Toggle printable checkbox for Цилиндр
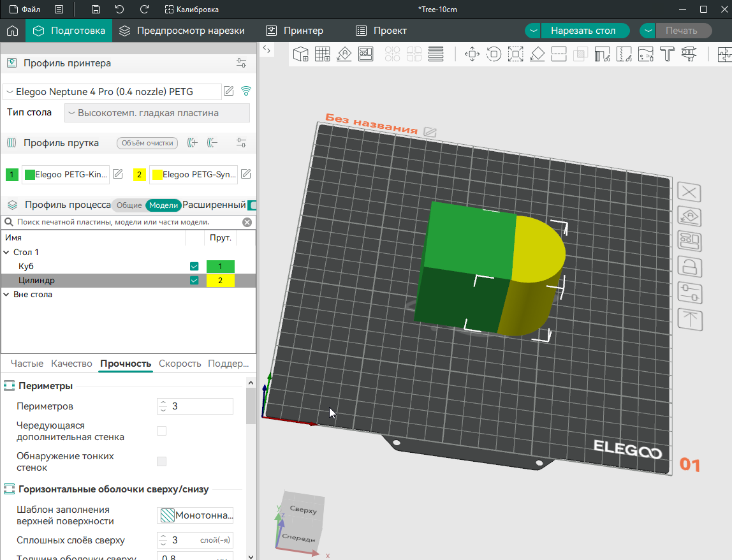Screen dimensions: 732x560 pos(194,280)
